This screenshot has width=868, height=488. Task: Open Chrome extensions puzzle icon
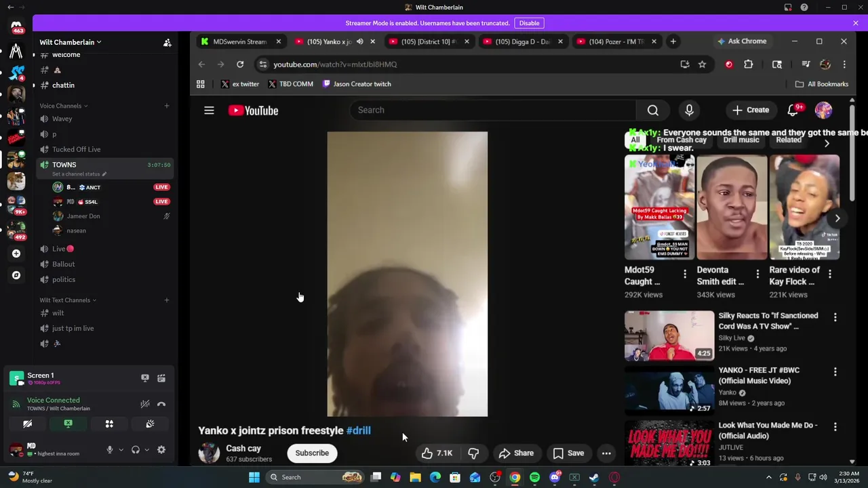(749, 64)
